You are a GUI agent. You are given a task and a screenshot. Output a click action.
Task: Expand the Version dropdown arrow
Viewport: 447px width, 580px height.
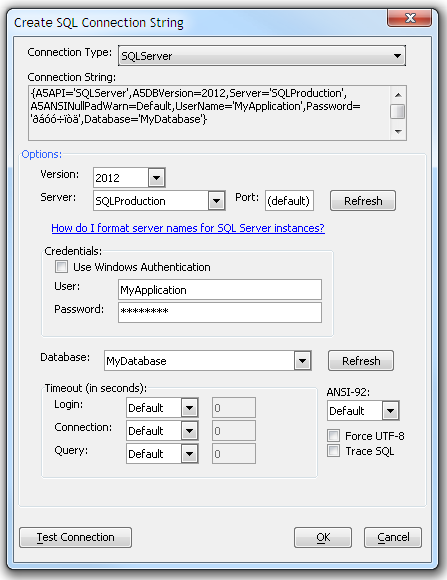(157, 178)
